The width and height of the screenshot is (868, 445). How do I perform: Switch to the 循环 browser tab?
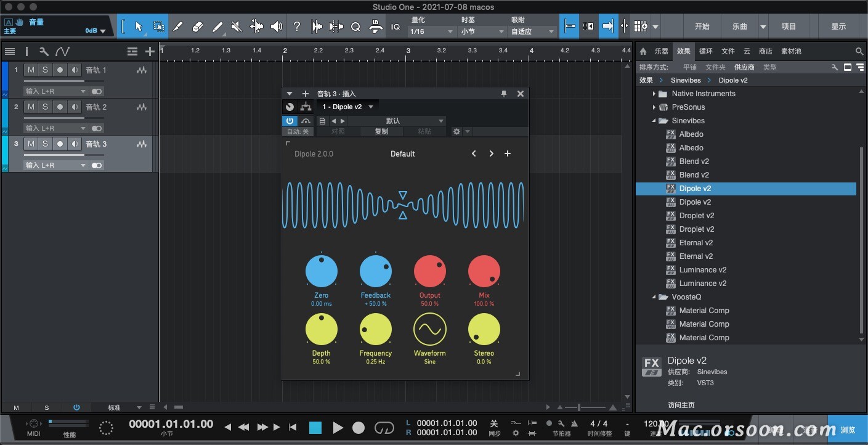706,52
